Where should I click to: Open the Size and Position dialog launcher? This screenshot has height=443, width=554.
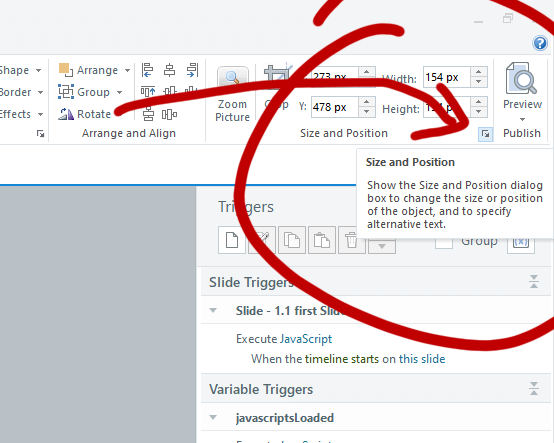485,134
